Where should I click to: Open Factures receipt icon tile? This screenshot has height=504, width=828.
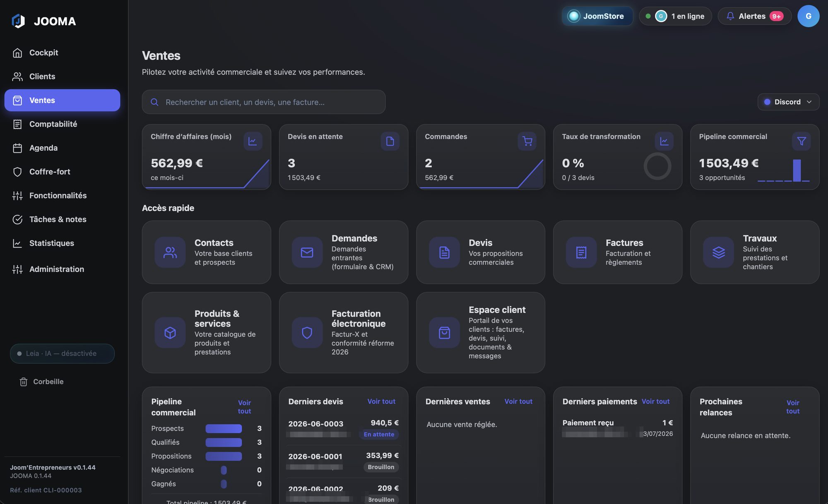(581, 252)
